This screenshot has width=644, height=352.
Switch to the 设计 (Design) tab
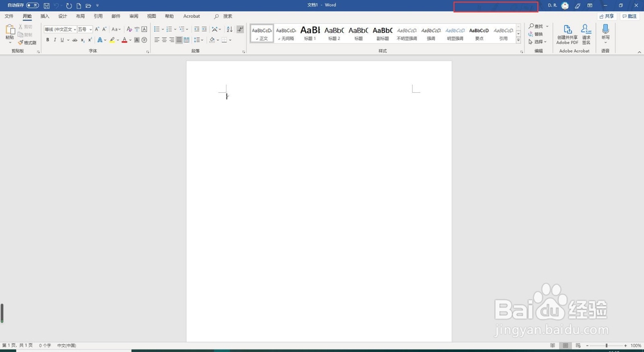62,16
